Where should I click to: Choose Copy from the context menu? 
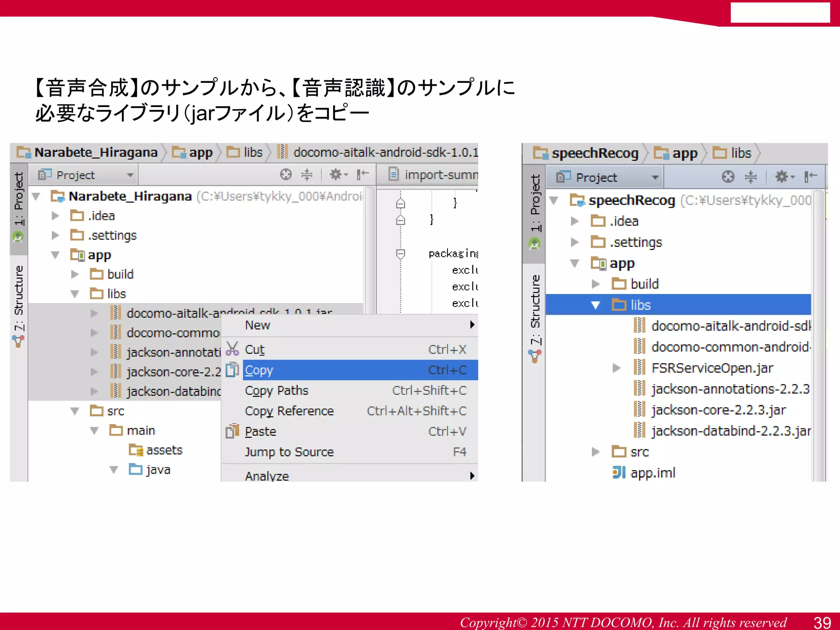350,370
